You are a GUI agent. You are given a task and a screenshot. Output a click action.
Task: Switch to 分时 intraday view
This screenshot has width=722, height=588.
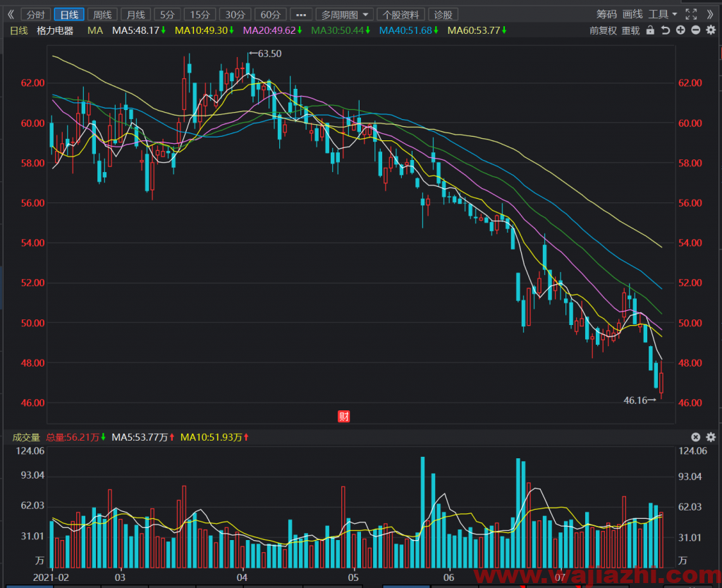pyautogui.click(x=36, y=15)
